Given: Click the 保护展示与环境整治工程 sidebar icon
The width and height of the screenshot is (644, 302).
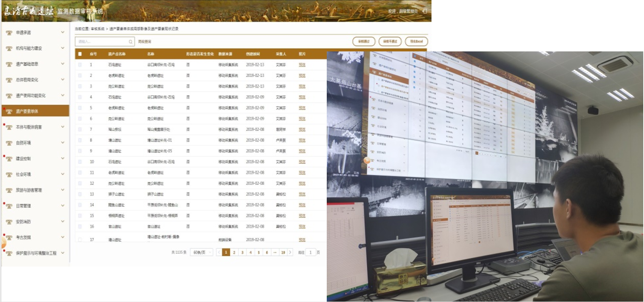Looking at the screenshot, I should coord(9,253).
